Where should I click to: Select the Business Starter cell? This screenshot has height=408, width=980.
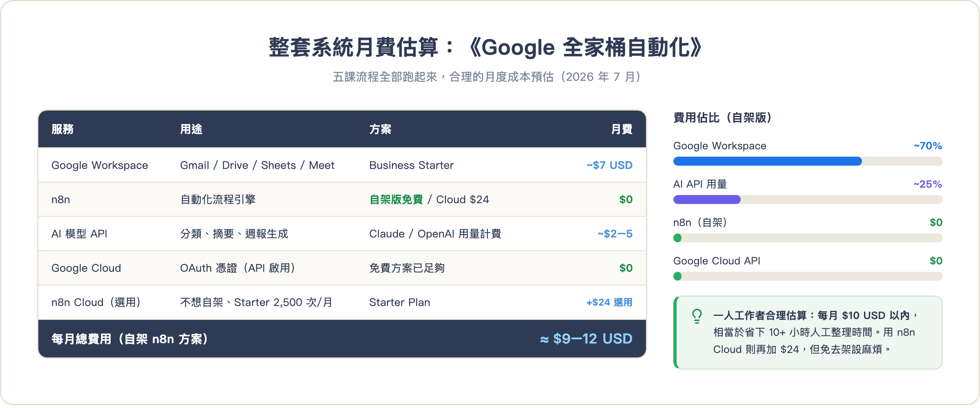pyautogui.click(x=411, y=165)
